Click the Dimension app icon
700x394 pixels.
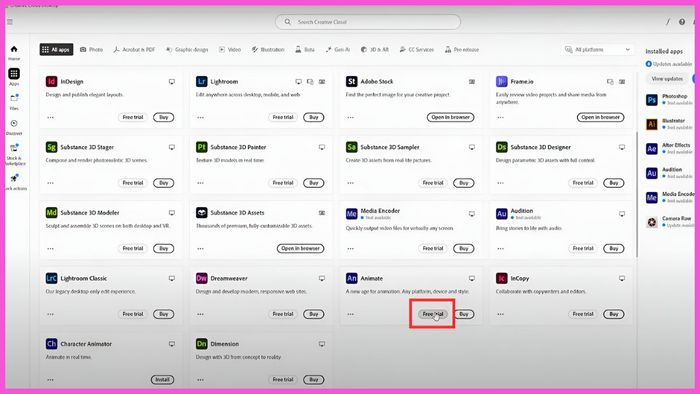[201, 344]
